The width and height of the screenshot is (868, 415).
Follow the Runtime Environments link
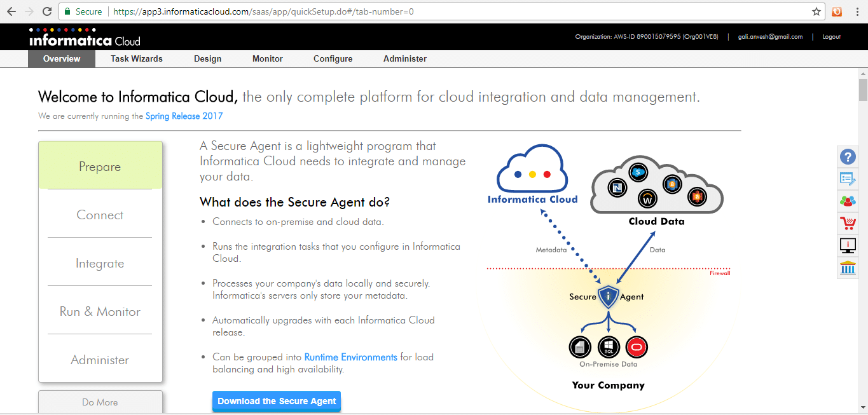(351, 357)
